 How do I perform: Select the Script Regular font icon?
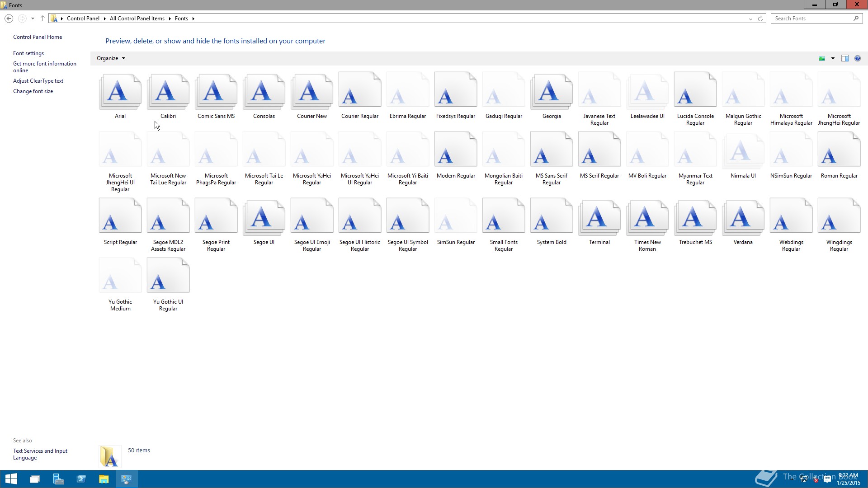(120, 216)
